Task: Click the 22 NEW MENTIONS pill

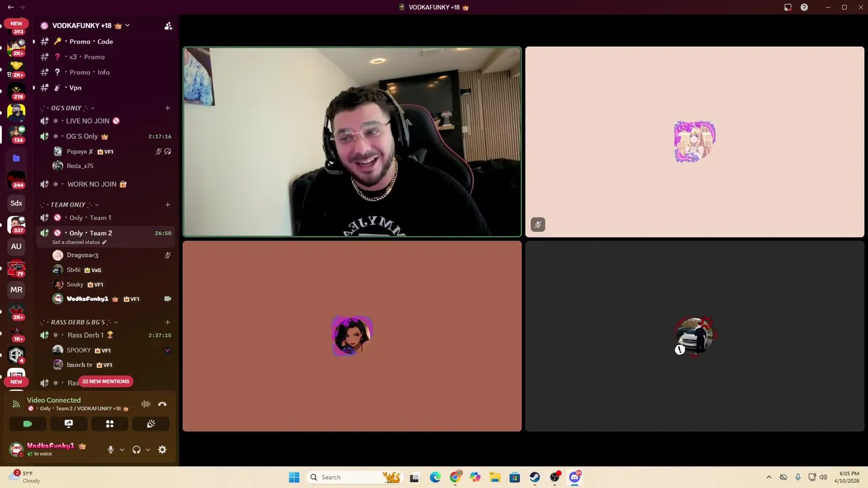Action: click(106, 382)
